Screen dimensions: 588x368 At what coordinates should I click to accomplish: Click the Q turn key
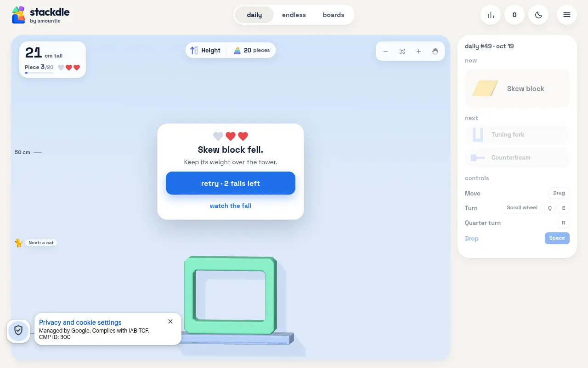coord(550,208)
